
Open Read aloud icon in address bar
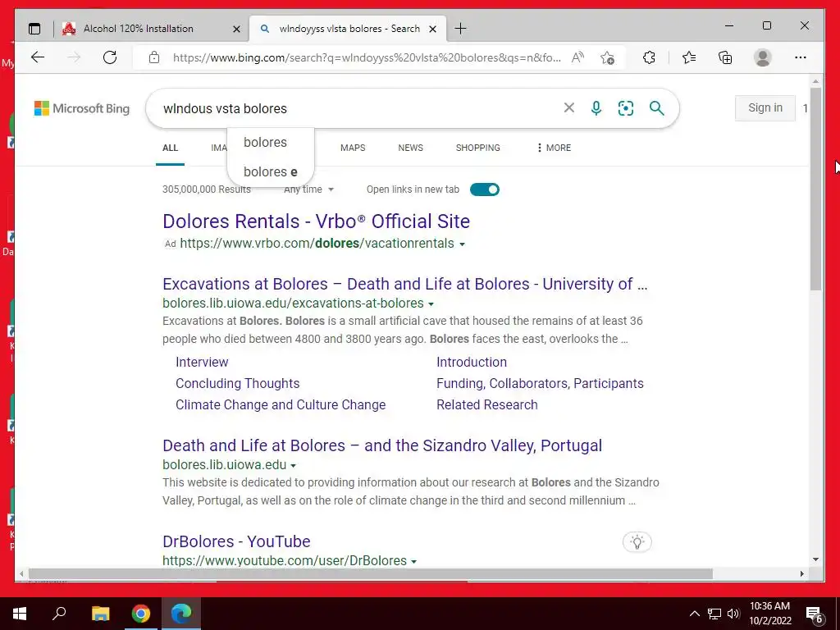pos(577,57)
